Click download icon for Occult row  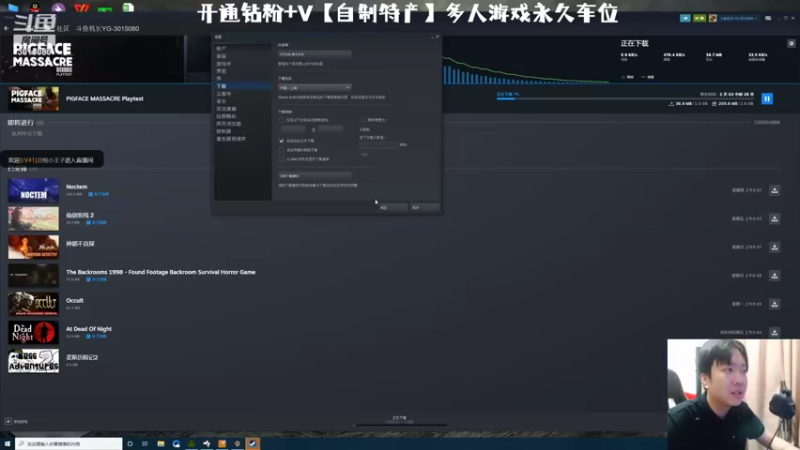pyautogui.click(x=774, y=304)
